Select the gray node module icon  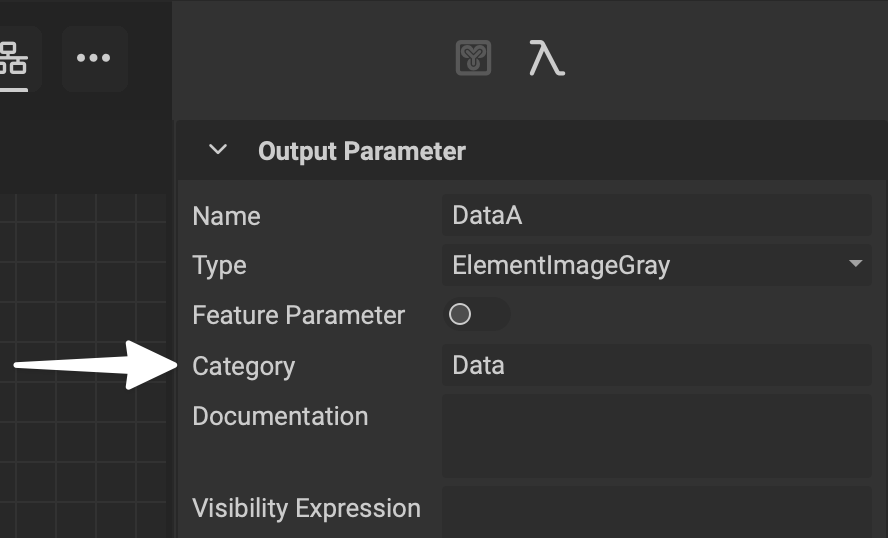tap(473, 58)
